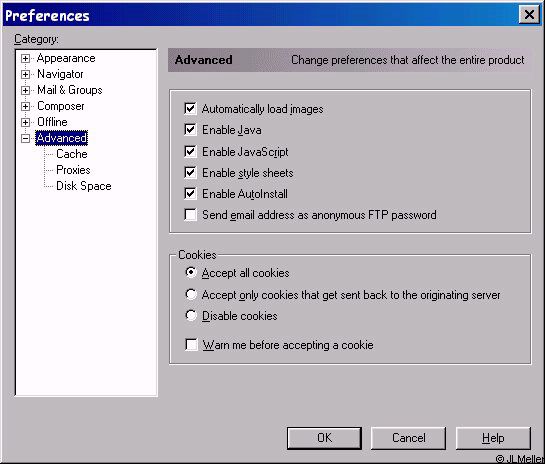The width and height of the screenshot is (545, 464).
Task: Collapse the Advanced category
Action: point(25,138)
